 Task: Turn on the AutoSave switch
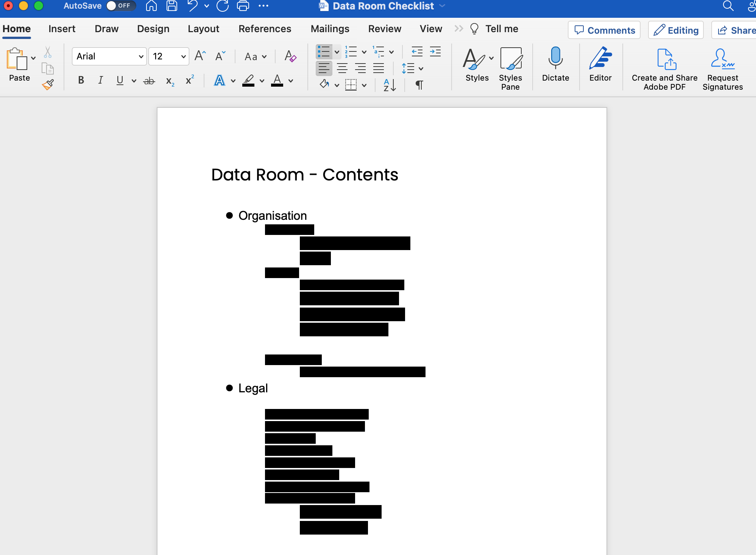120,6
